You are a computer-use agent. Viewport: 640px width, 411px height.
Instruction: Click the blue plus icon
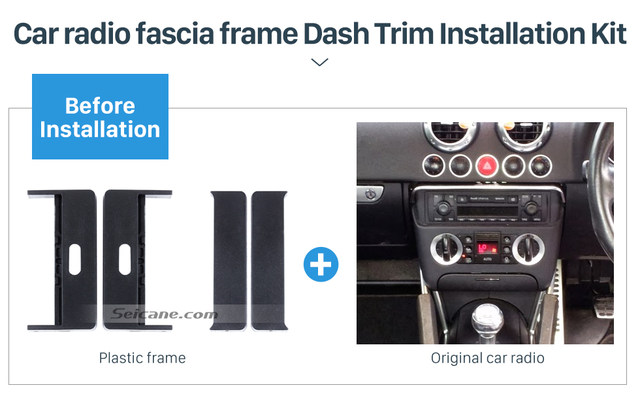(321, 264)
